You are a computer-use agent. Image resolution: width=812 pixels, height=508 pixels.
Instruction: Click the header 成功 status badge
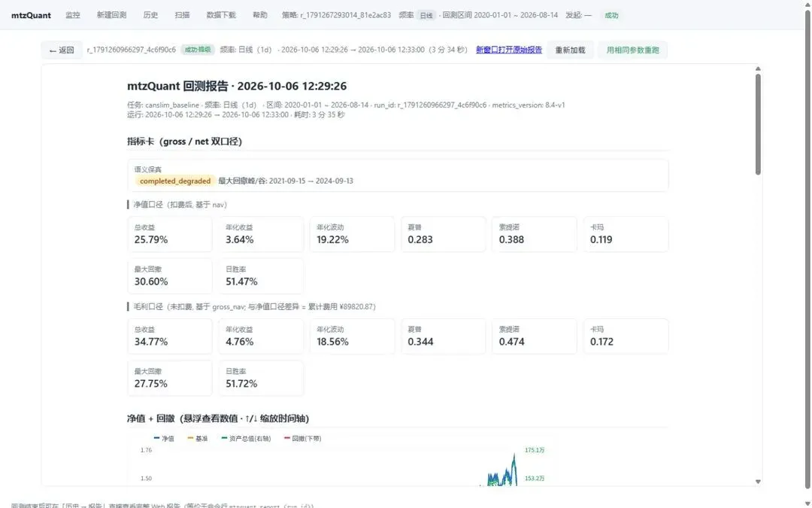coord(611,16)
